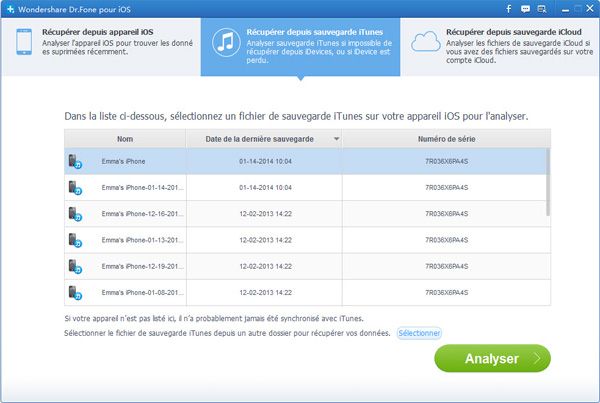Switch to Récupérer depuis sauvegarde iCloud tab
This screenshot has height=403, width=600.
[x=500, y=47]
